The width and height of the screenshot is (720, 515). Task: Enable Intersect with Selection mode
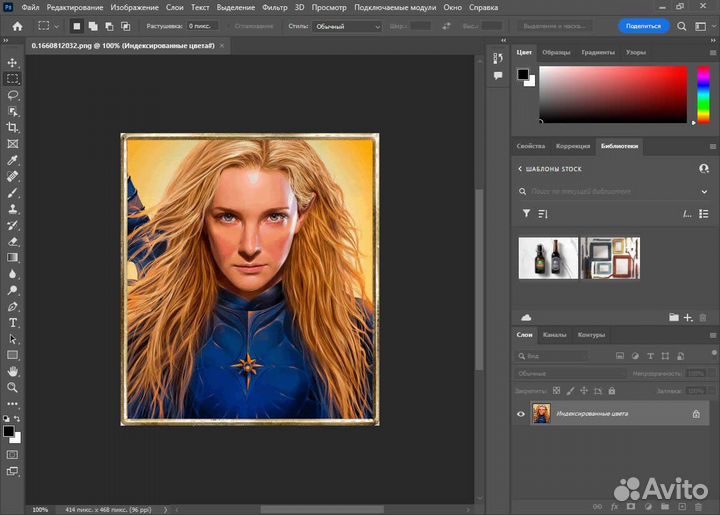coord(125,26)
